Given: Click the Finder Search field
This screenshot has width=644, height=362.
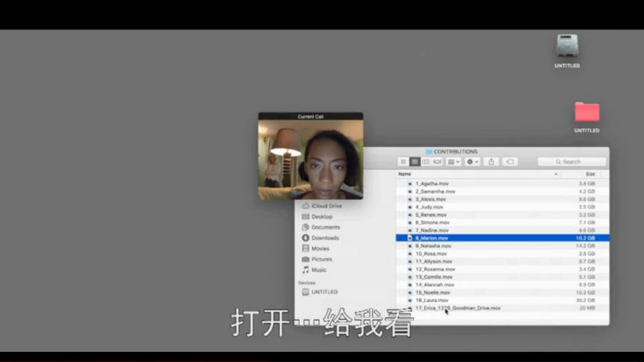Looking at the screenshot, I should pyautogui.click(x=572, y=162).
